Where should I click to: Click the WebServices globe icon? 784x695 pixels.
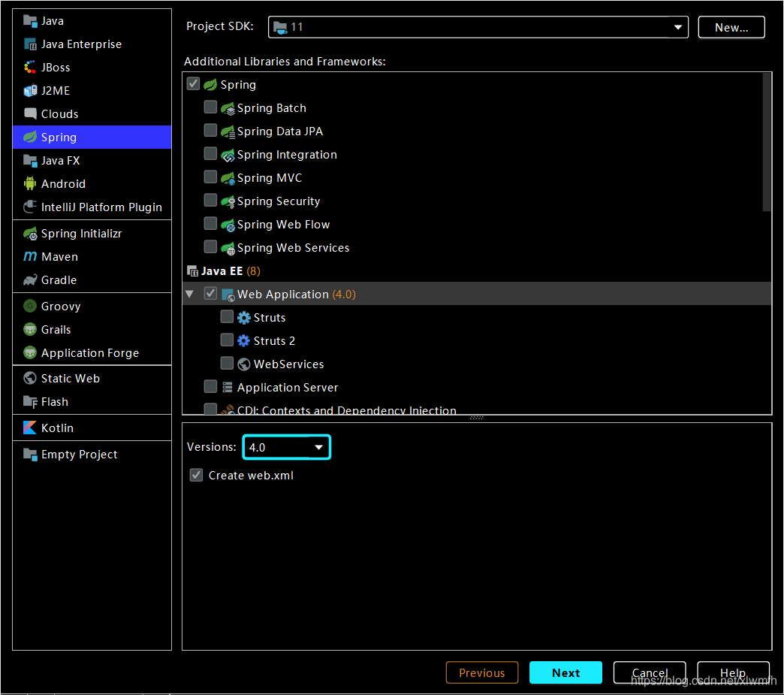tap(243, 364)
